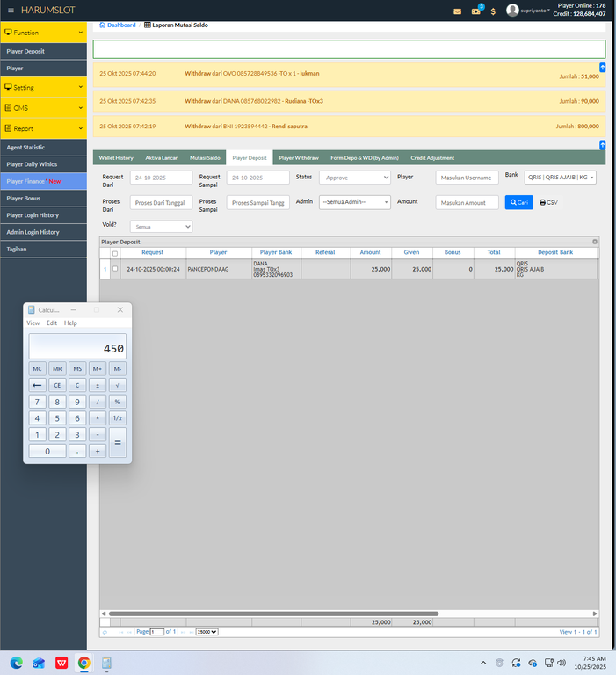The height and width of the screenshot is (675, 616).
Task: Open the envelope messages icon
Action: coord(457,11)
